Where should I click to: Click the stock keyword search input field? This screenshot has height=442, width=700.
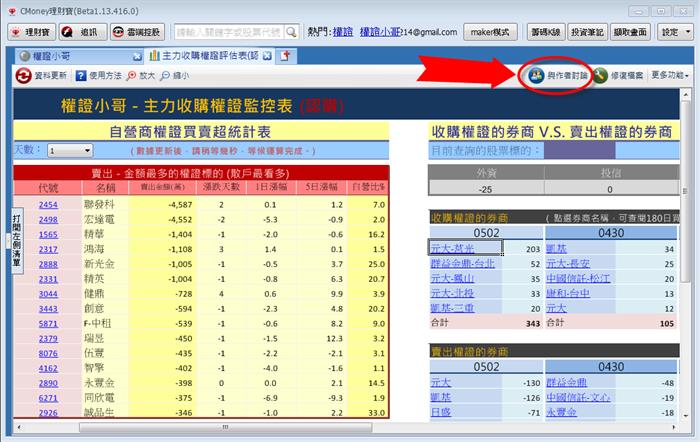point(229,32)
